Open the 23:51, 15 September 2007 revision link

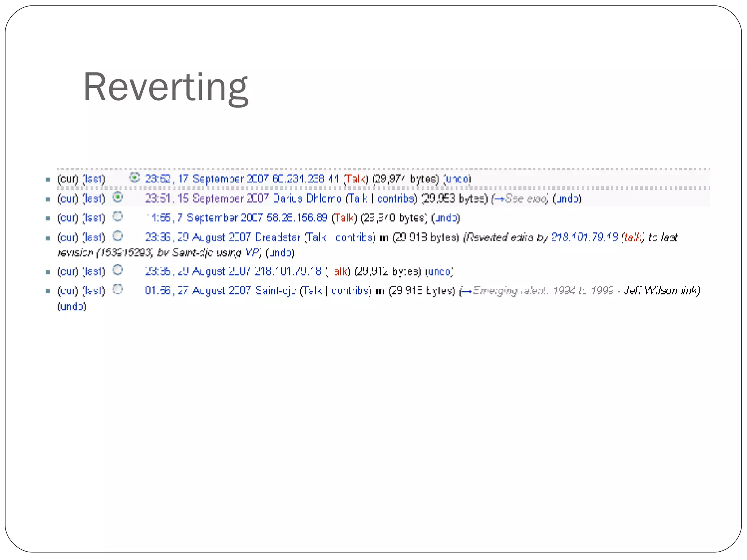point(207,198)
